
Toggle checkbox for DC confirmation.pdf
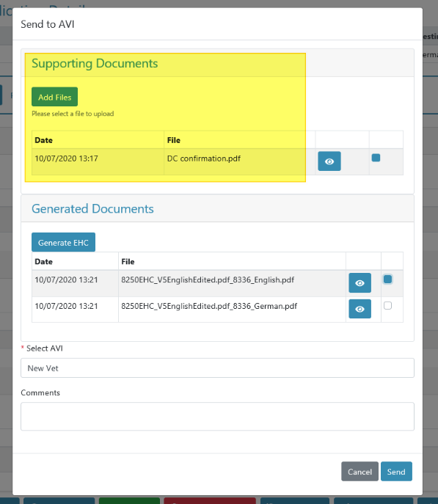pos(376,158)
